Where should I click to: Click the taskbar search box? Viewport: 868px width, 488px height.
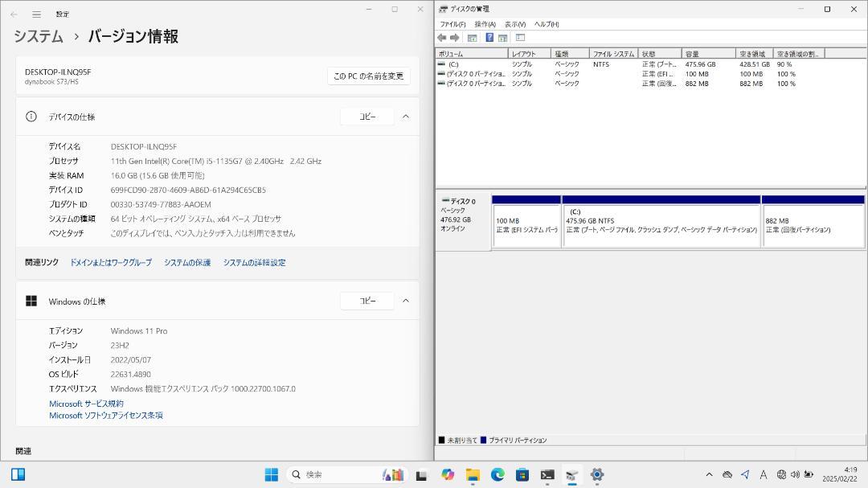(x=346, y=474)
